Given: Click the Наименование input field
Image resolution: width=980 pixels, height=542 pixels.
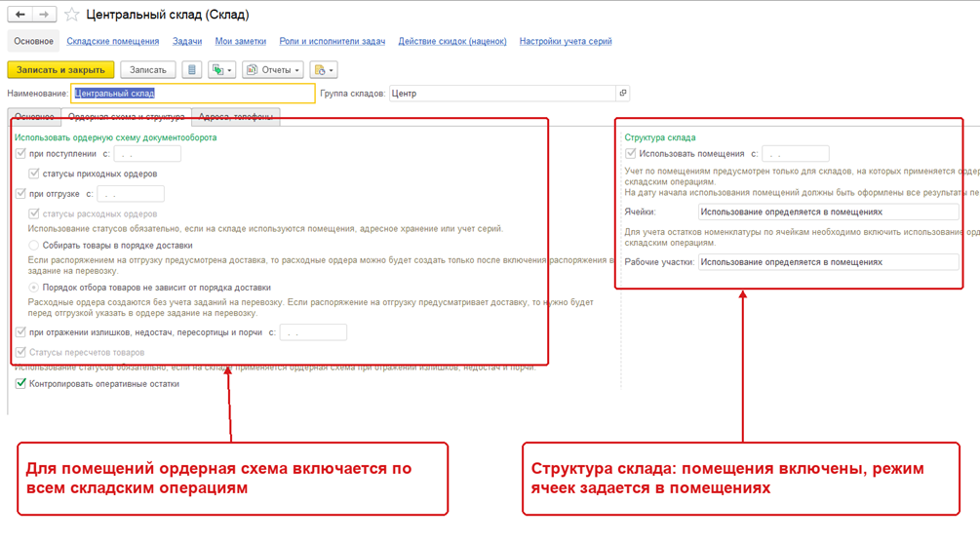Looking at the screenshot, I should click(192, 94).
